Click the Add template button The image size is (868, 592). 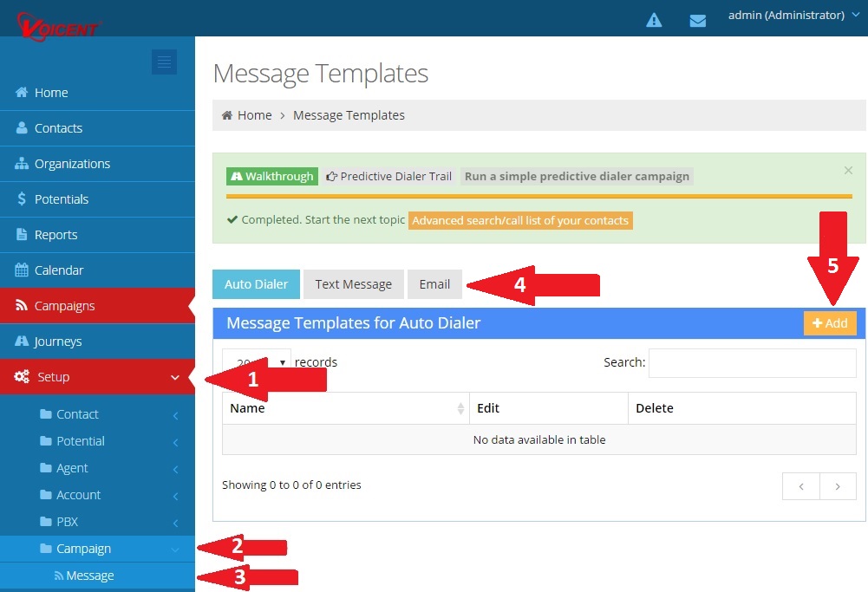coord(830,323)
